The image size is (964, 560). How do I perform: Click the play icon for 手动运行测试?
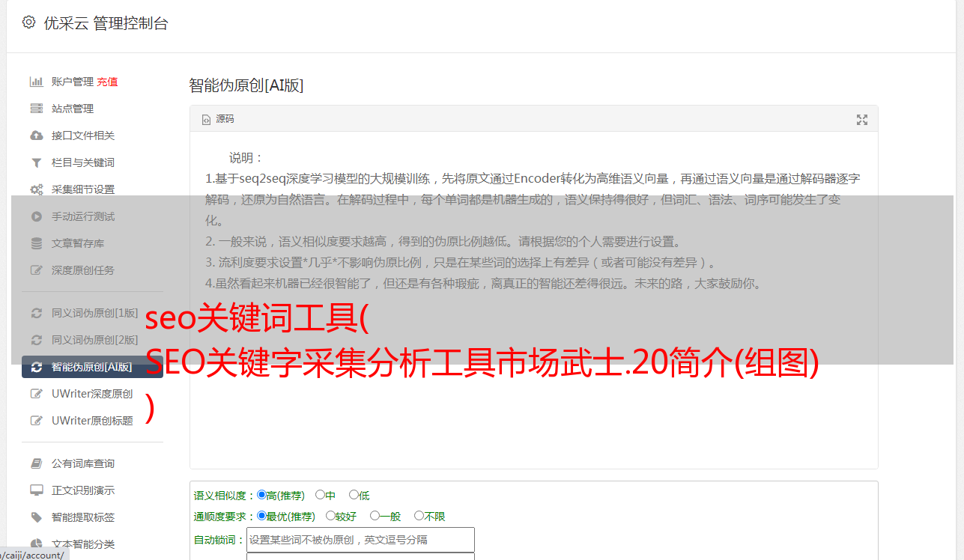36,216
